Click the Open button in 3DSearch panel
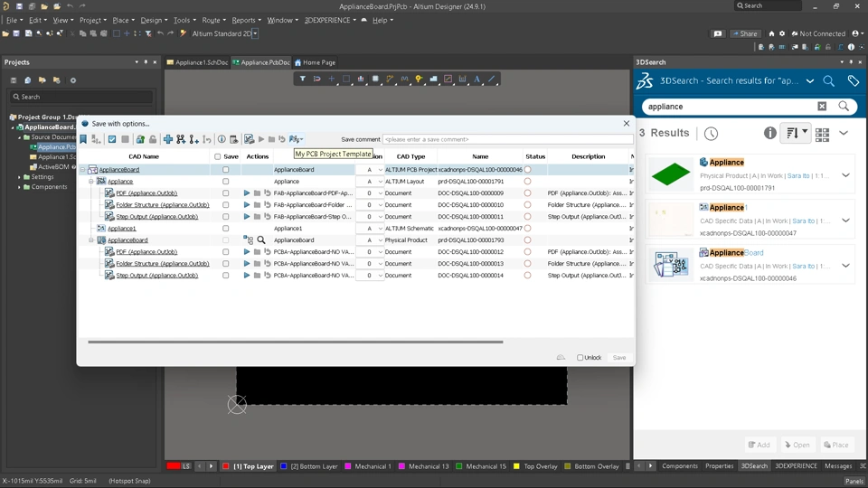The height and width of the screenshot is (488, 868). 797,445
